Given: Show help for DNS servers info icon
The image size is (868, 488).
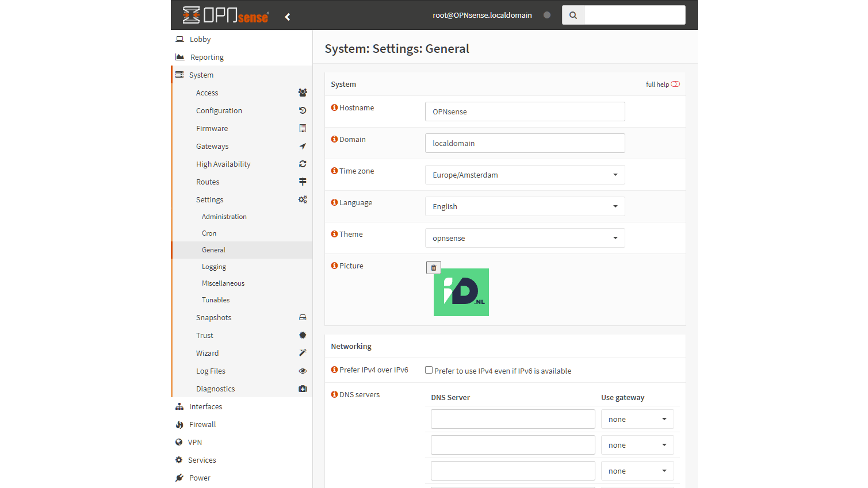Looking at the screenshot, I should pos(334,394).
